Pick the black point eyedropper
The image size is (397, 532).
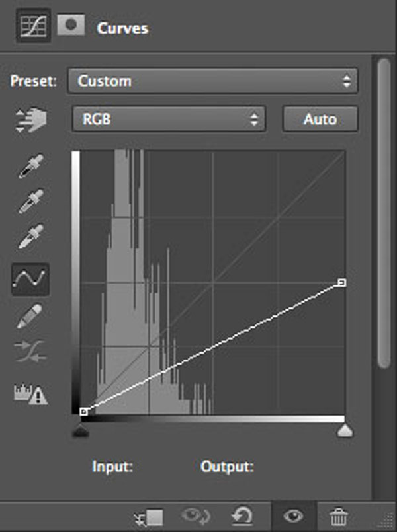[30, 166]
